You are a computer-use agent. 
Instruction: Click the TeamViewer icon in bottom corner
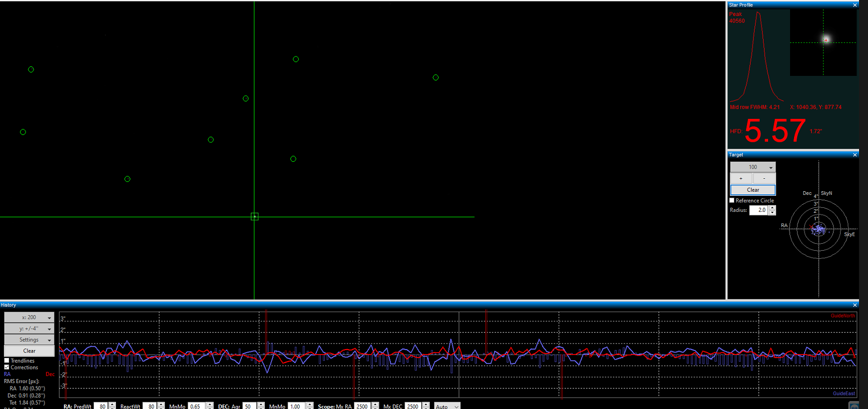point(854,406)
